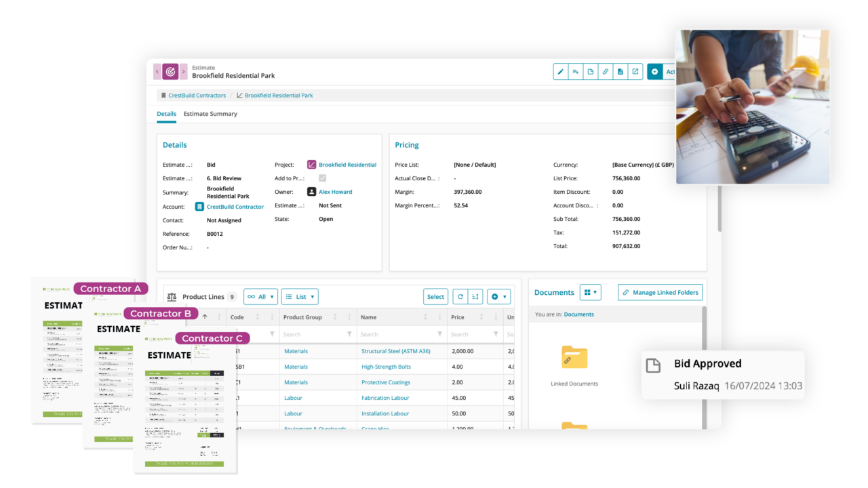
Task: Open Name column options menu dots
Action: point(439,317)
